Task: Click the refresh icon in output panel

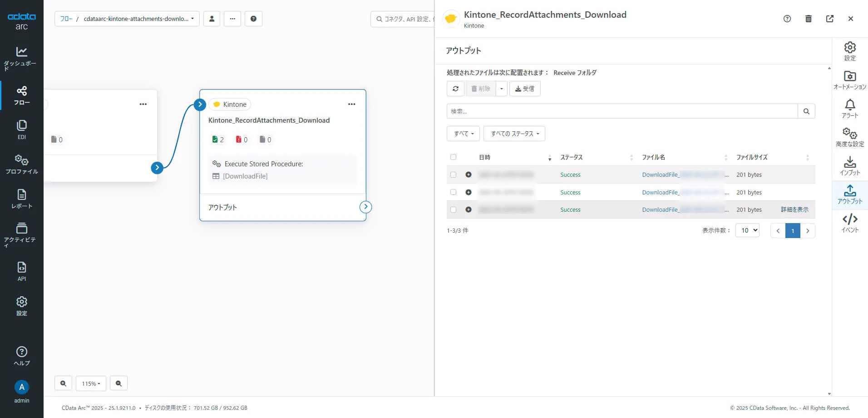Action: [x=455, y=89]
